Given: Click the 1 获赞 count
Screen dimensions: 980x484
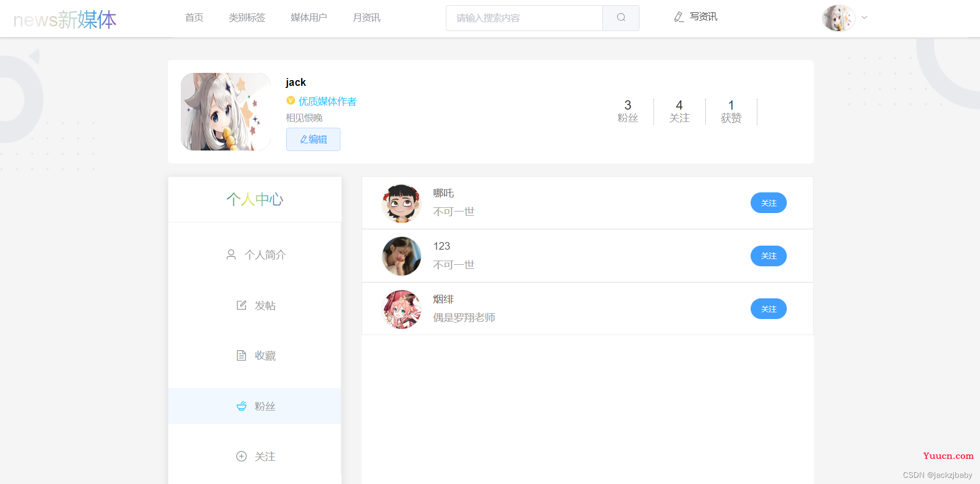Looking at the screenshot, I should pos(731,112).
